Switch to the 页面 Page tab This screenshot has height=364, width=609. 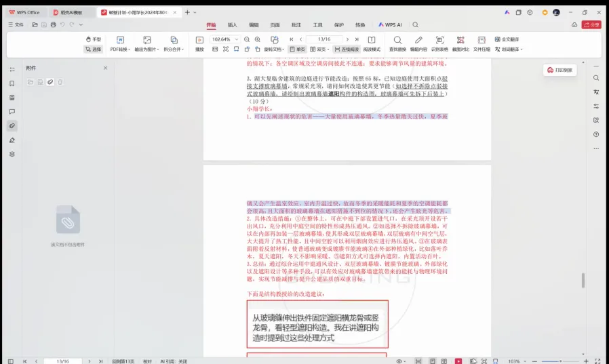coord(275,25)
